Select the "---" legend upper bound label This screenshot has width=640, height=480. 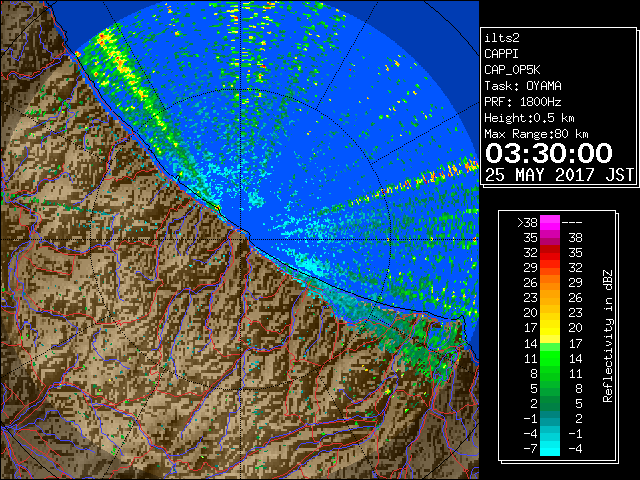[x=572, y=223]
